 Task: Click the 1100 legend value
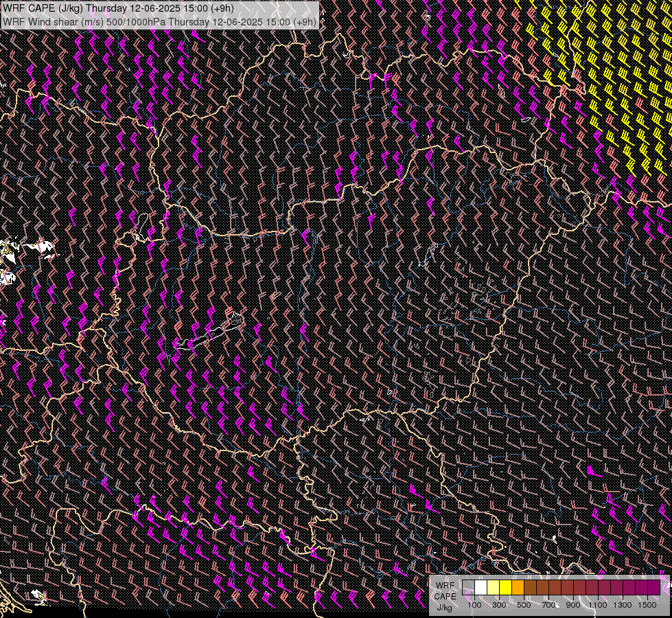click(x=598, y=605)
